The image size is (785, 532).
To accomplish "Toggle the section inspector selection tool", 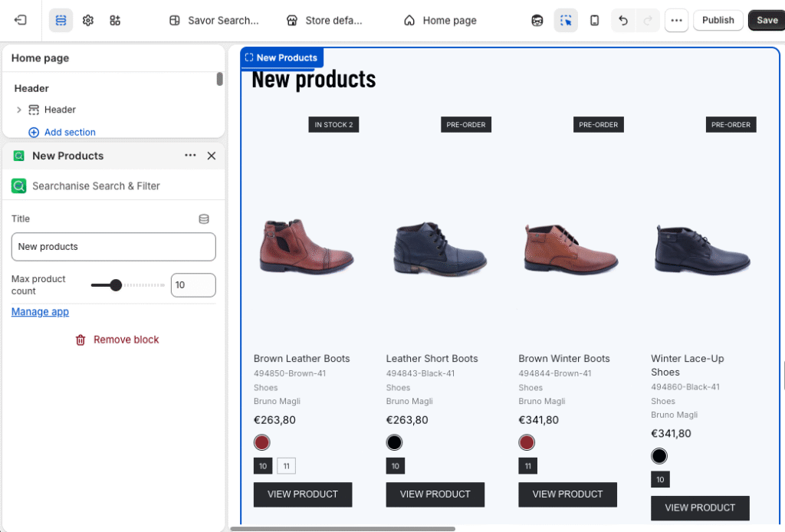I will click(566, 21).
